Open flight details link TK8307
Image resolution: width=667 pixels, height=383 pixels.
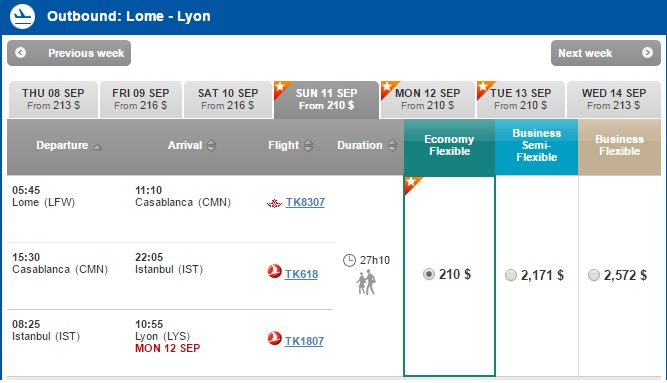click(x=305, y=202)
